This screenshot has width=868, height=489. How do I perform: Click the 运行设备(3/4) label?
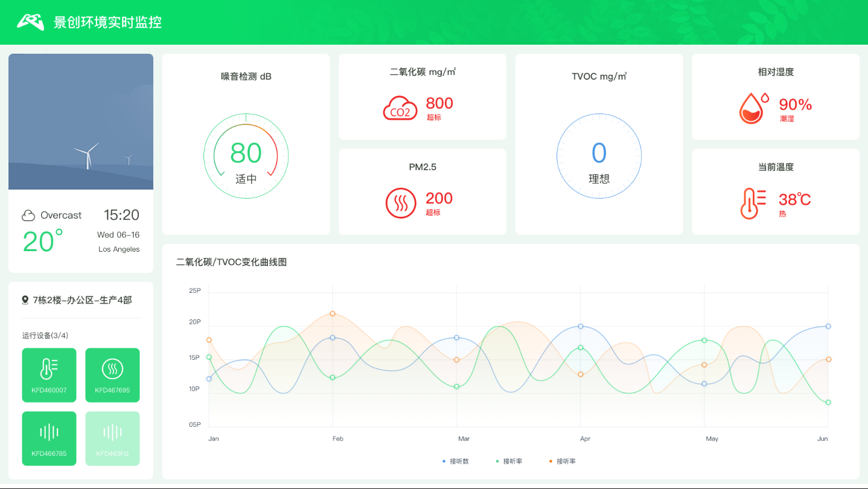(x=45, y=336)
